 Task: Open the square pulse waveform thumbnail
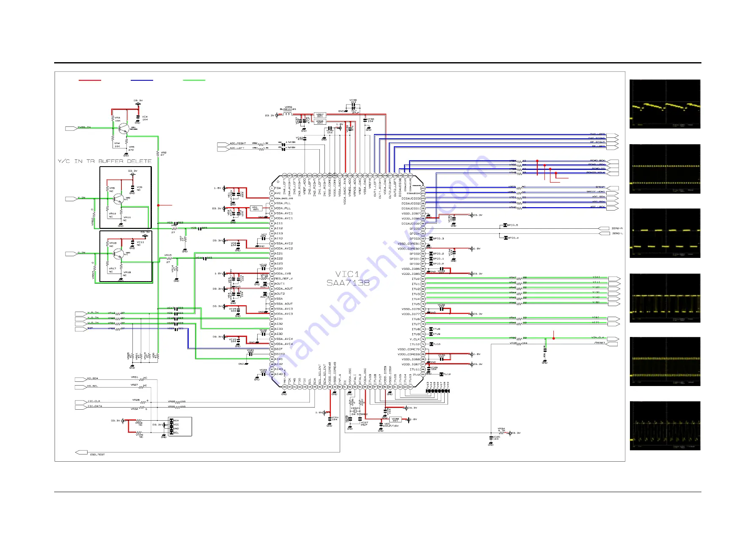(x=665, y=233)
